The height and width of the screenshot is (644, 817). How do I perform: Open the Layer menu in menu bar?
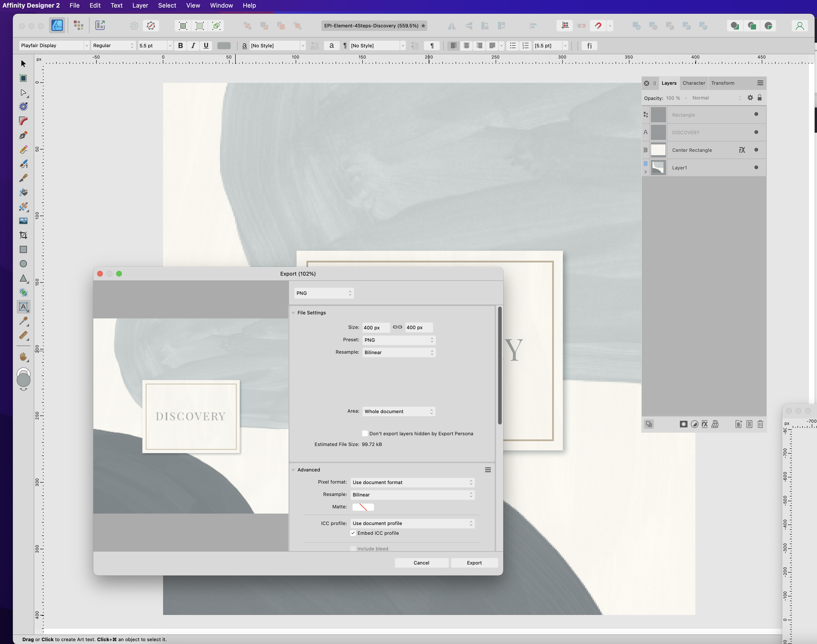[x=140, y=5]
